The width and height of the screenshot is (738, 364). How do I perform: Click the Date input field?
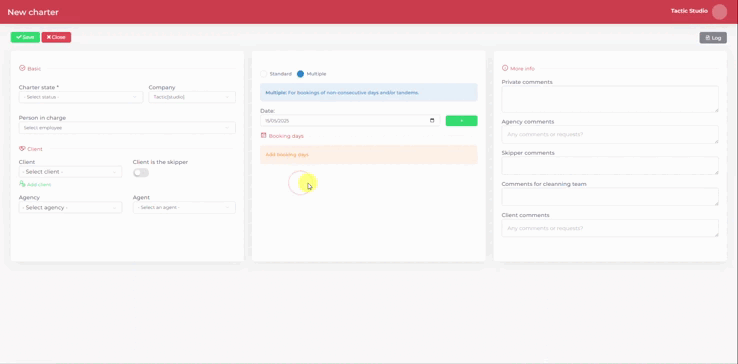pyautogui.click(x=350, y=121)
